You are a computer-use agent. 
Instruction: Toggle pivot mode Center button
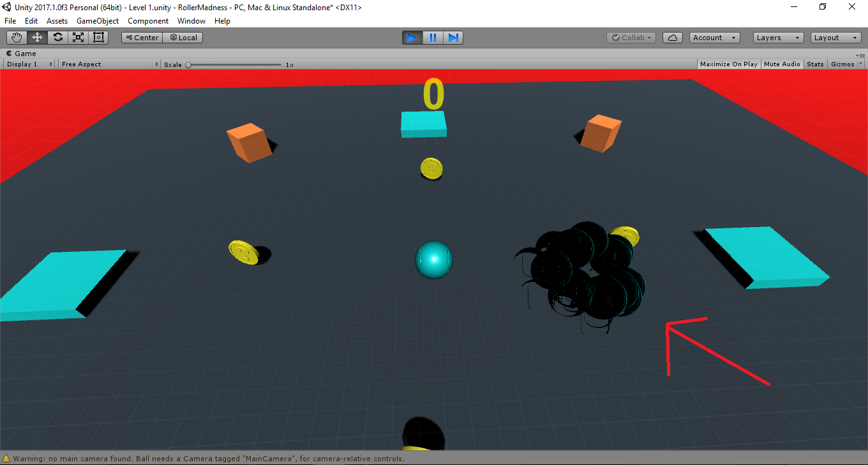point(142,38)
